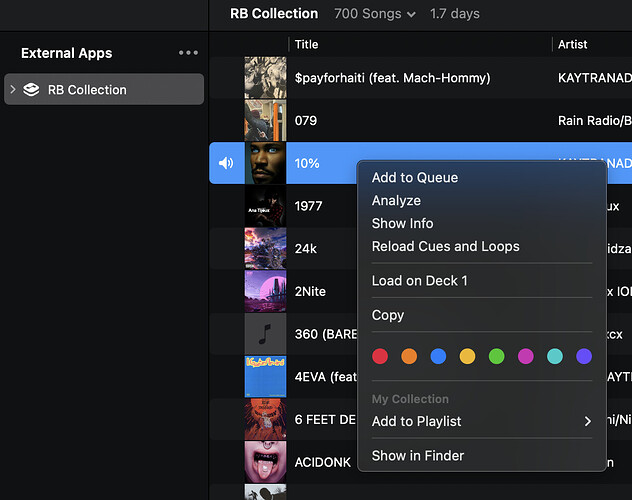The height and width of the screenshot is (500, 632).
Task: Click the $payforhaiti album artwork thumbnail
Action: (x=265, y=77)
